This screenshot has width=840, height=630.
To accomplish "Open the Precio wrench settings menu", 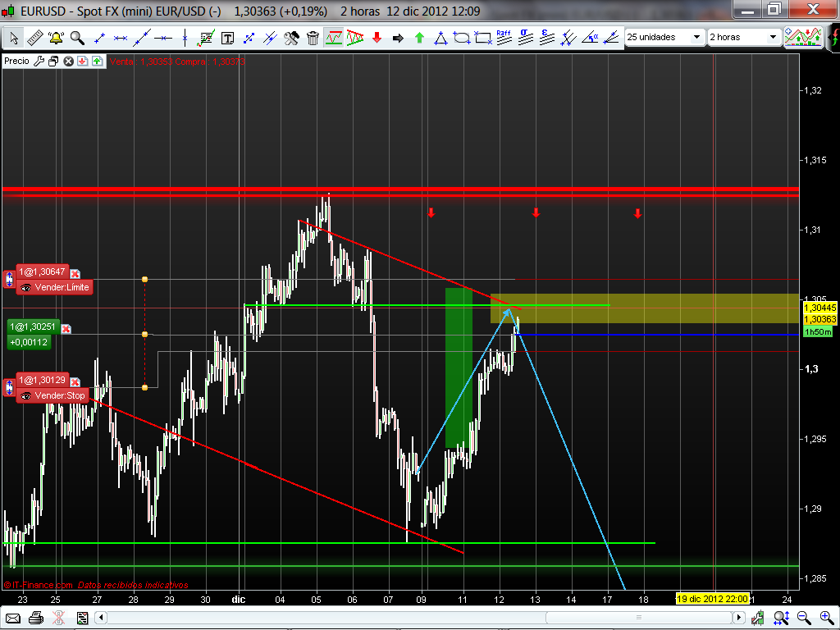I will [39, 61].
